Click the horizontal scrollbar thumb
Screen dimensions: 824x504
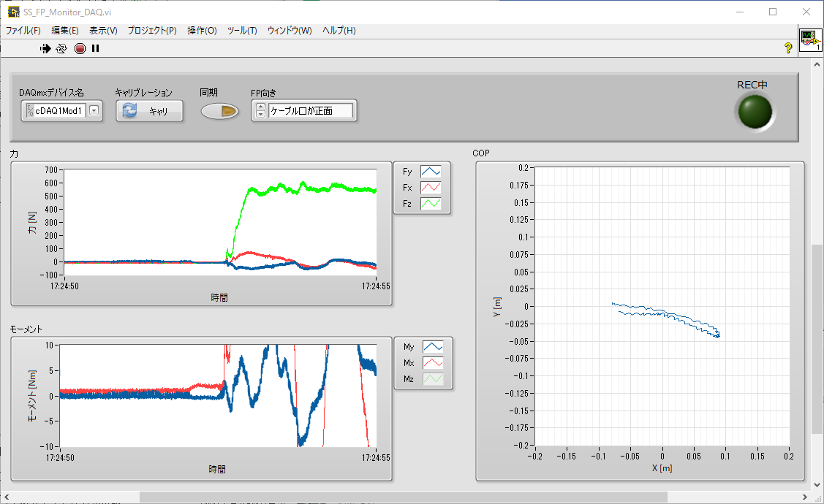coord(403,497)
